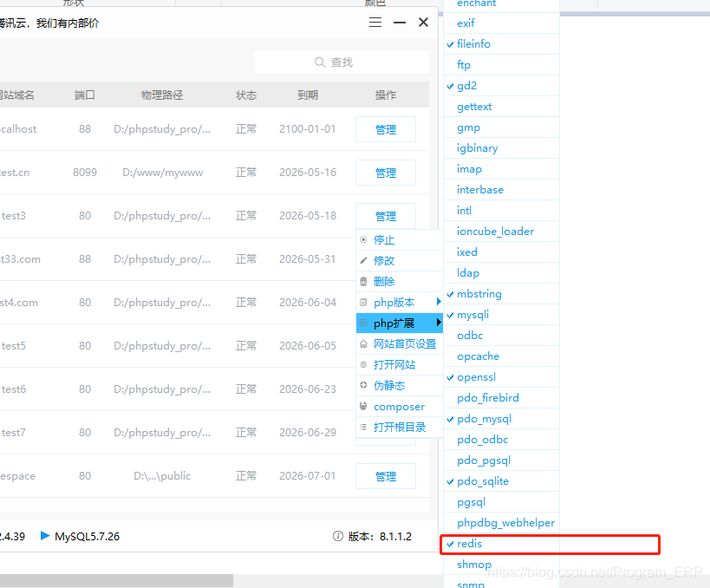Click the search magnifier icon
This screenshot has width=710, height=588.
click(320, 62)
